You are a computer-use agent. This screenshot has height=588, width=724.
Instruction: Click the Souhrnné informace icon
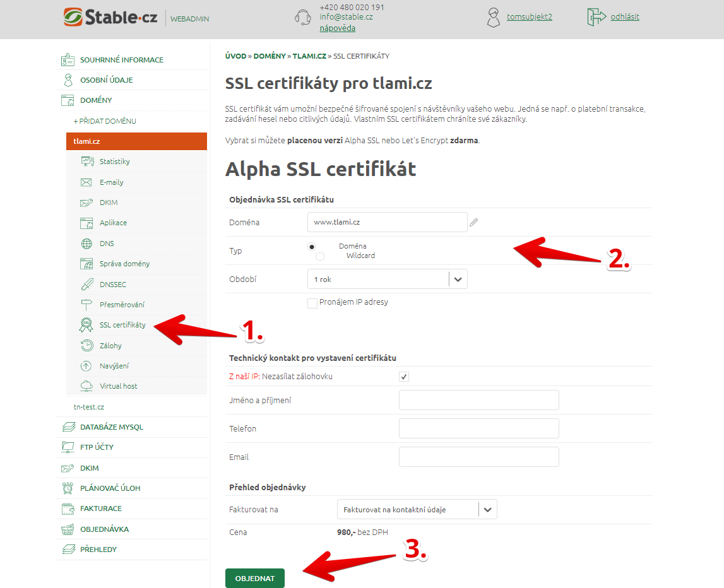(68, 59)
